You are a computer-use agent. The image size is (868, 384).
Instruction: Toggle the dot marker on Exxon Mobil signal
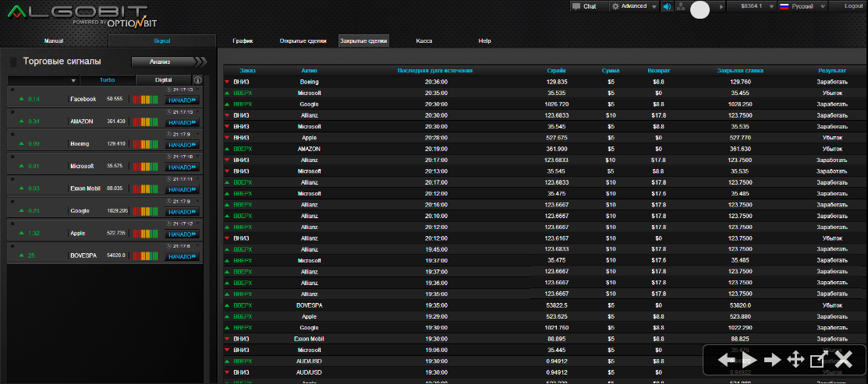(x=12, y=179)
